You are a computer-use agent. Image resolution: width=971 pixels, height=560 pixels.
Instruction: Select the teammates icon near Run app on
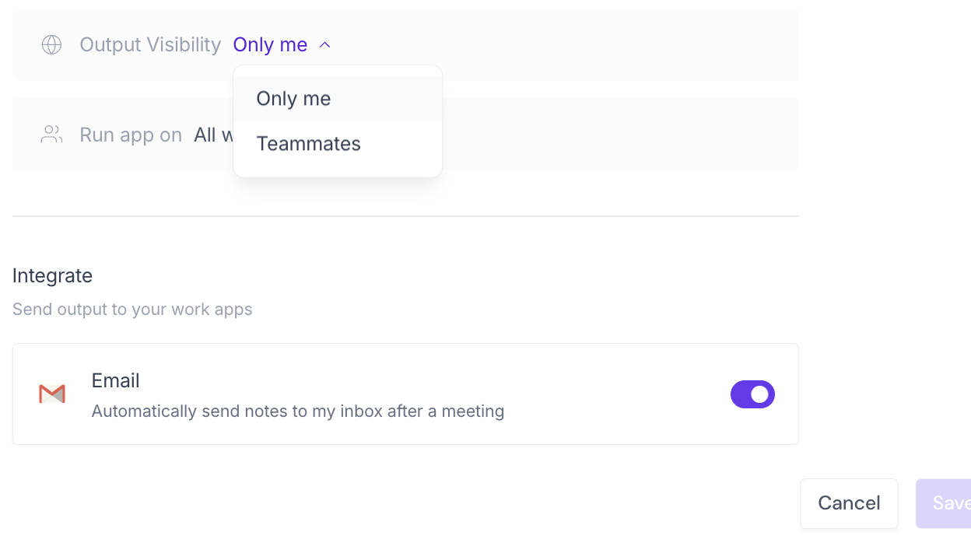click(51, 134)
